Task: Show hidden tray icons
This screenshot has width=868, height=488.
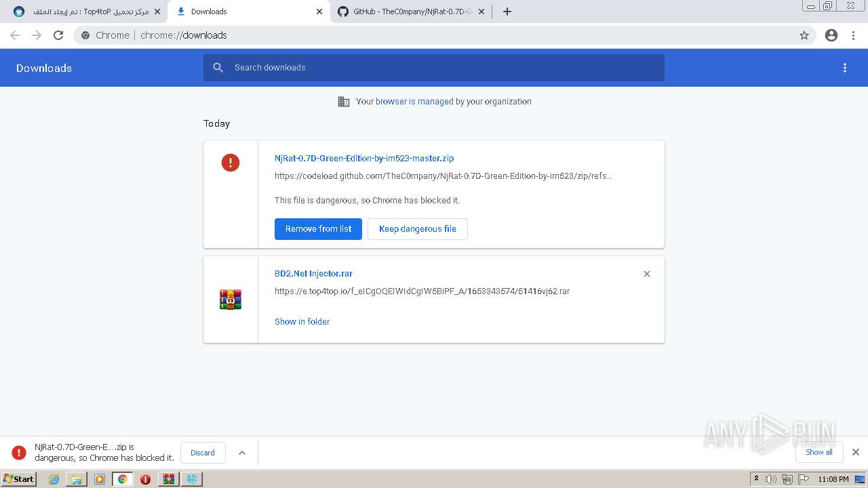Action: click(x=756, y=479)
